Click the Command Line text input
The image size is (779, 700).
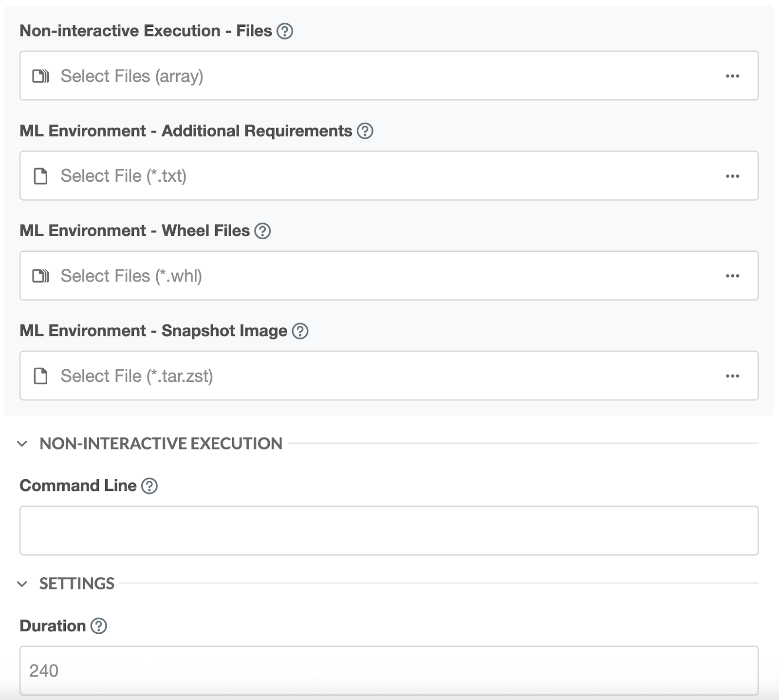click(x=389, y=530)
